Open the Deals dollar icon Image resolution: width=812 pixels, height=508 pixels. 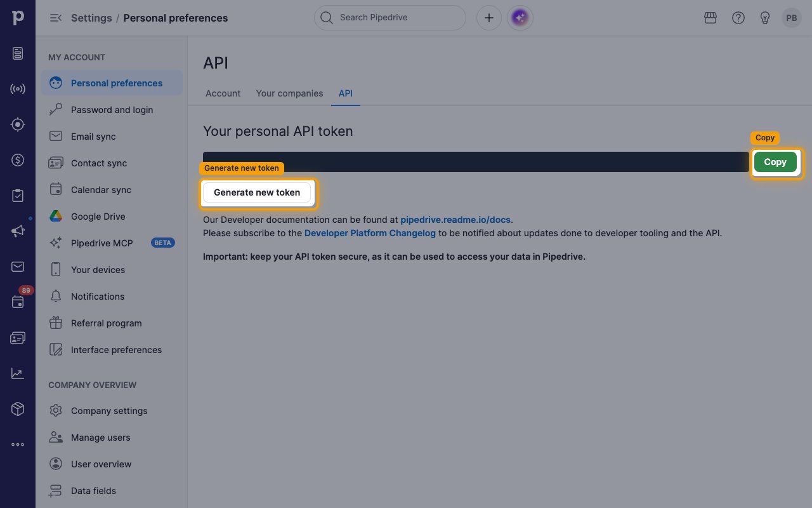(18, 160)
